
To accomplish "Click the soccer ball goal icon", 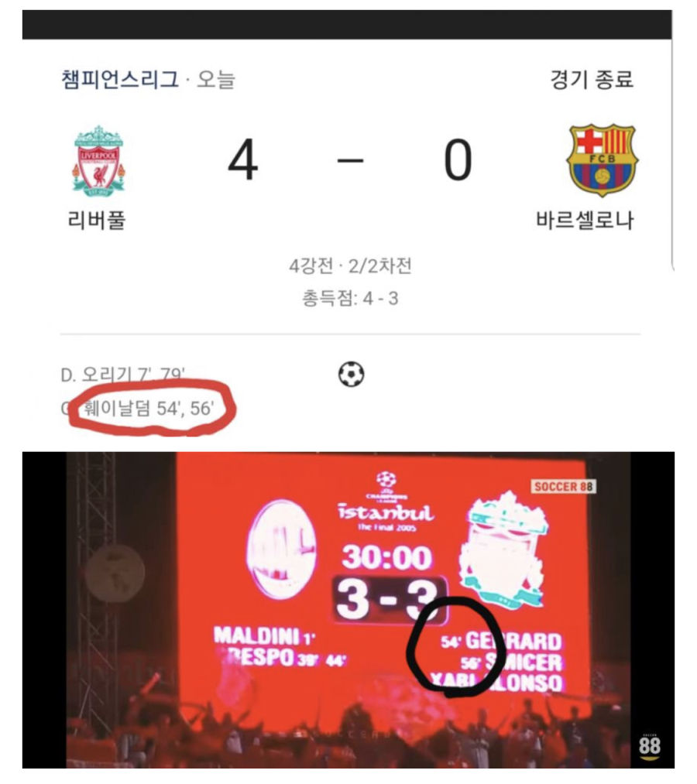I will click(x=352, y=375).
